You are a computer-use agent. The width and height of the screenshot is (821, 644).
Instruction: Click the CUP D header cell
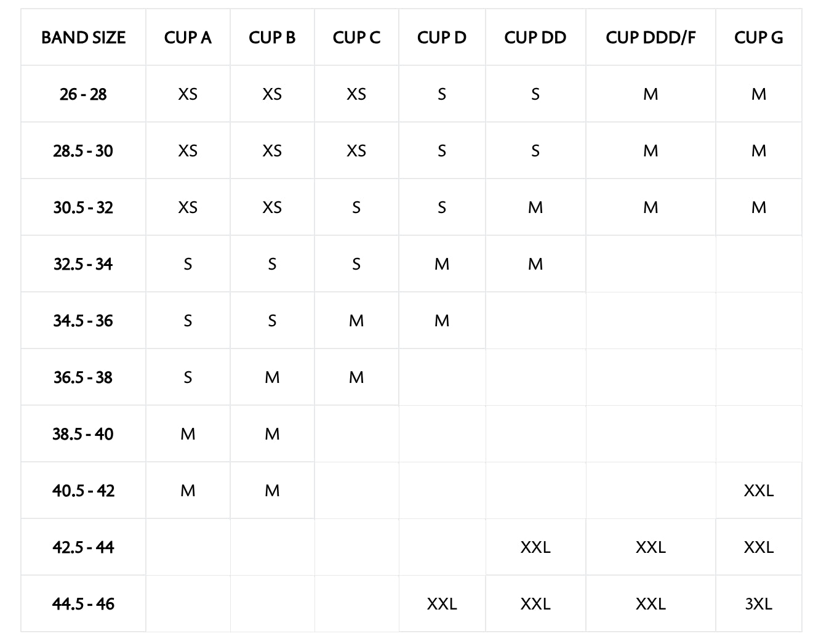coord(442,38)
